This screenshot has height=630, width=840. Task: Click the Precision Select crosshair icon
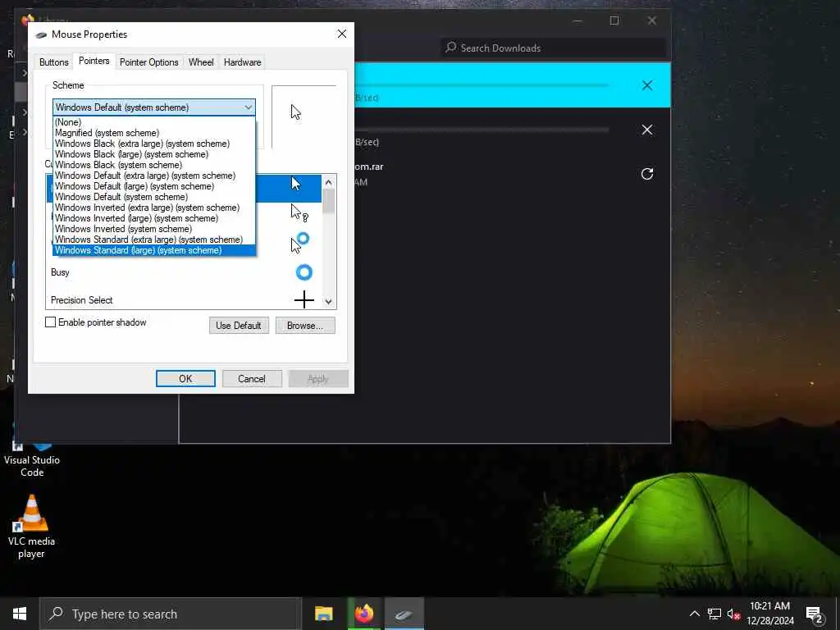pyautogui.click(x=304, y=299)
